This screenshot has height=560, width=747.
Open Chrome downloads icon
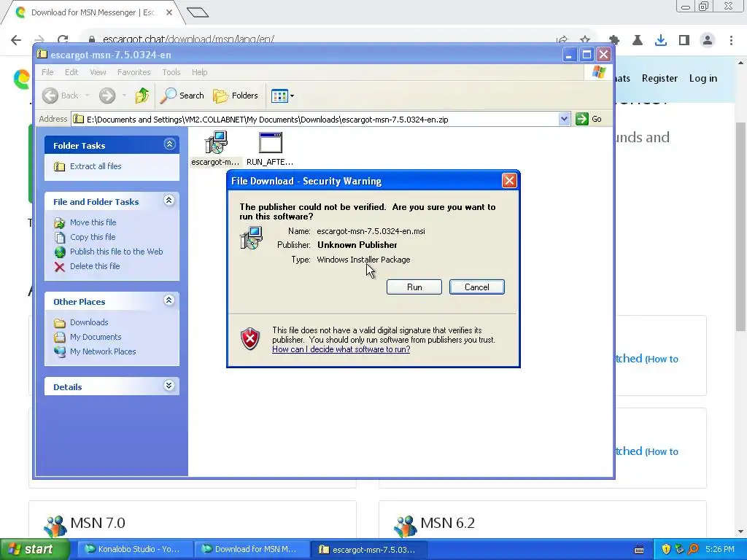coord(661,40)
